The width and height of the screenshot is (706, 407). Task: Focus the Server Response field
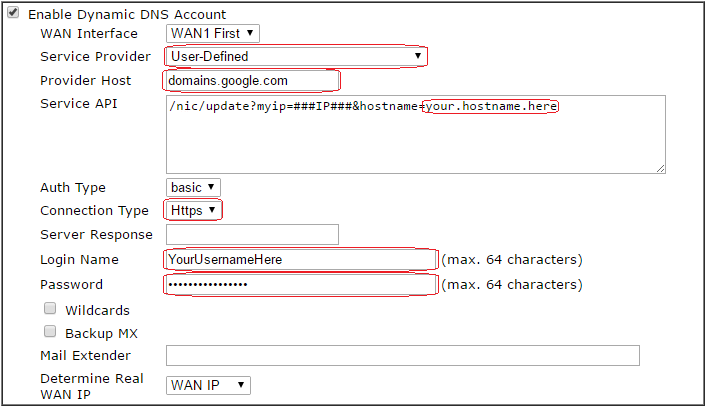click(x=252, y=235)
